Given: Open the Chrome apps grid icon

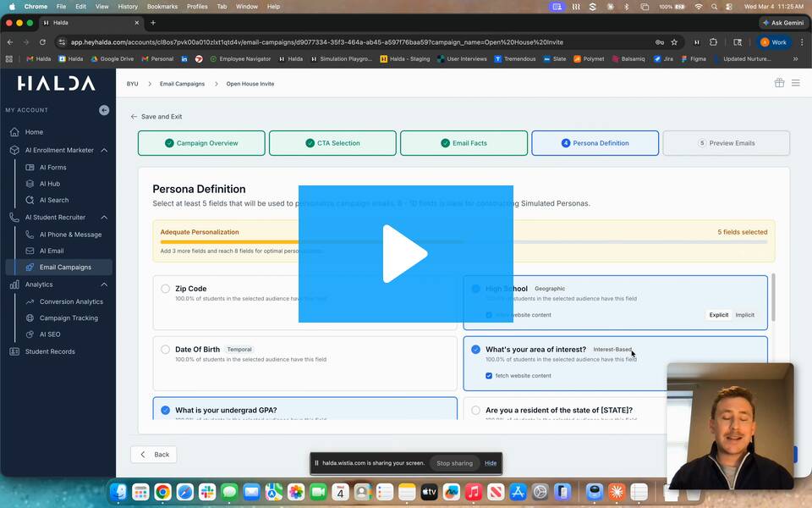Looking at the screenshot, I should click(8, 59).
